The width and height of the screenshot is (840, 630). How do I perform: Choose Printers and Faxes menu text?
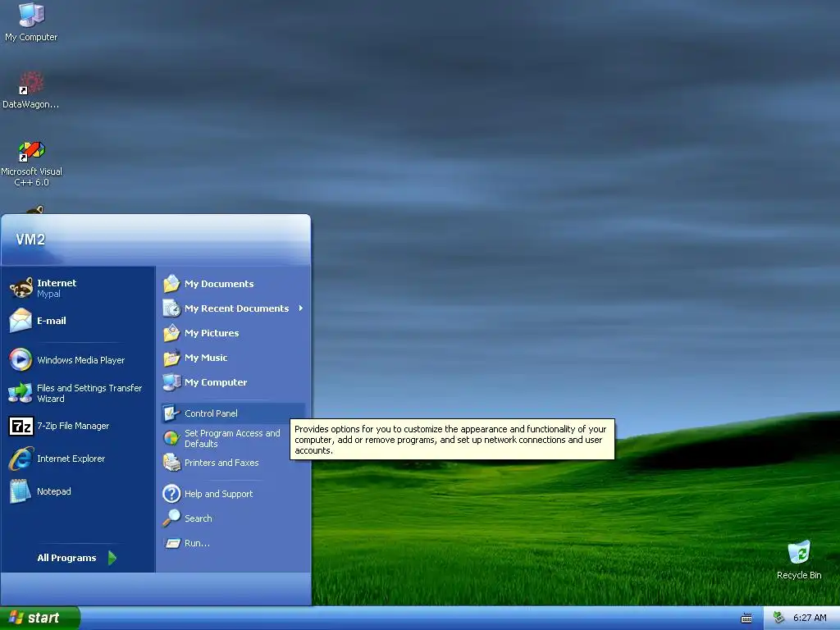(221, 463)
